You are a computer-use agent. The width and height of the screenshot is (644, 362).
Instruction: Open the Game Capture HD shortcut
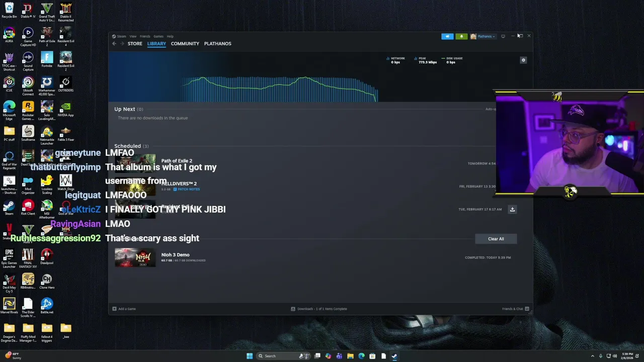28,37
